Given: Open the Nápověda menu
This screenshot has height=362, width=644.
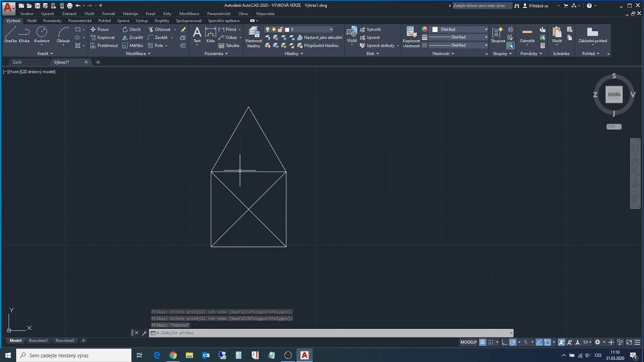Looking at the screenshot, I should 265,14.
